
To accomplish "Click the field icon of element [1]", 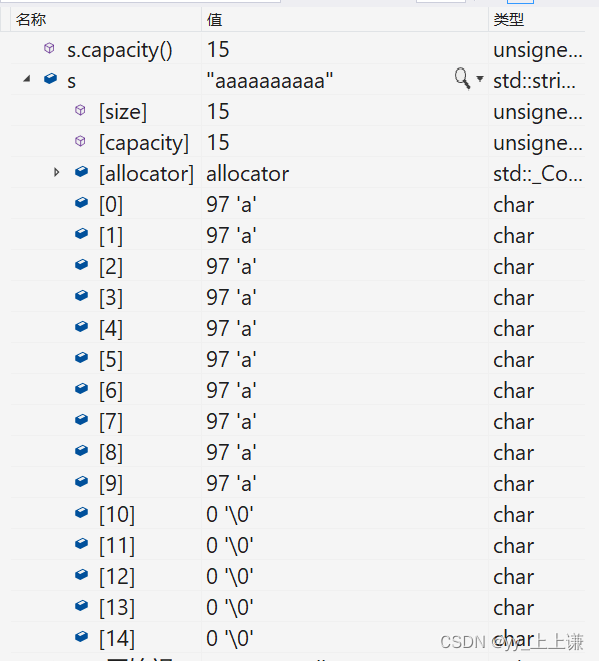I will [x=81, y=234].
